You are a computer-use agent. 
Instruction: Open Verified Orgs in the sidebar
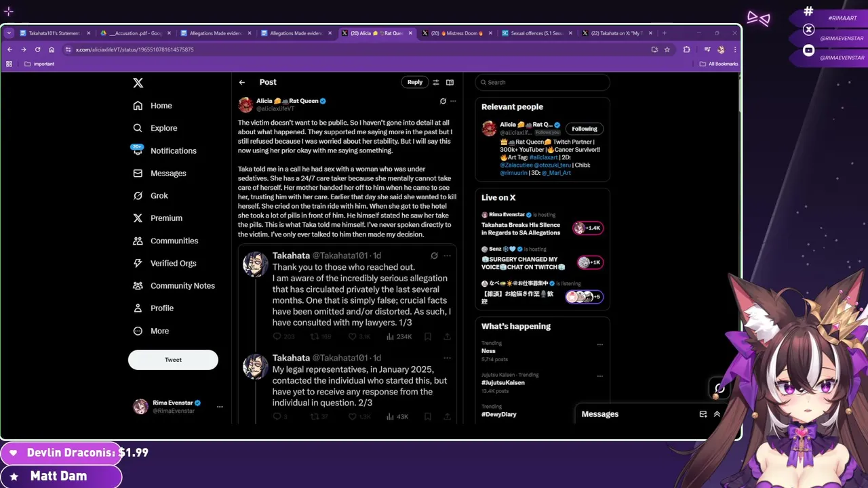pyautogui.click(x=165, y=263)
